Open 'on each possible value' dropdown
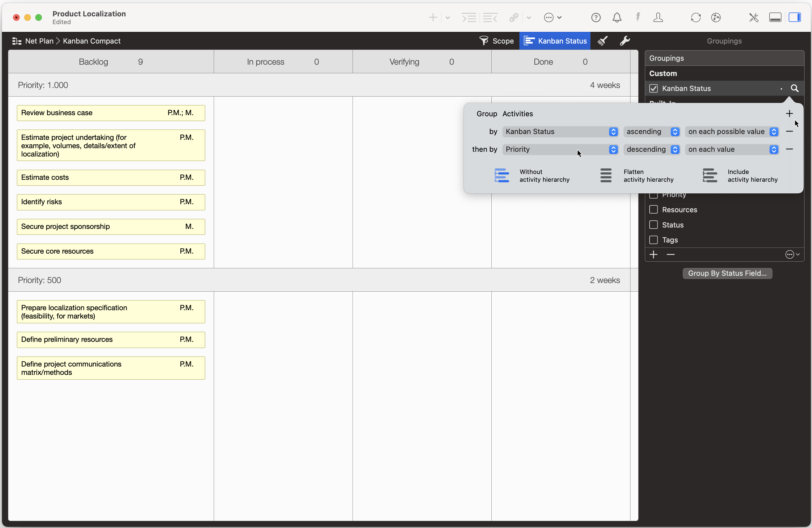 [x=732, y=132]
